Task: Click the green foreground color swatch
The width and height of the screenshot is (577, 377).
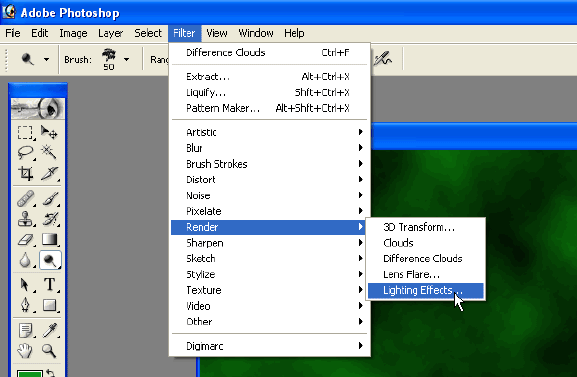Action: tap(30, 374)
